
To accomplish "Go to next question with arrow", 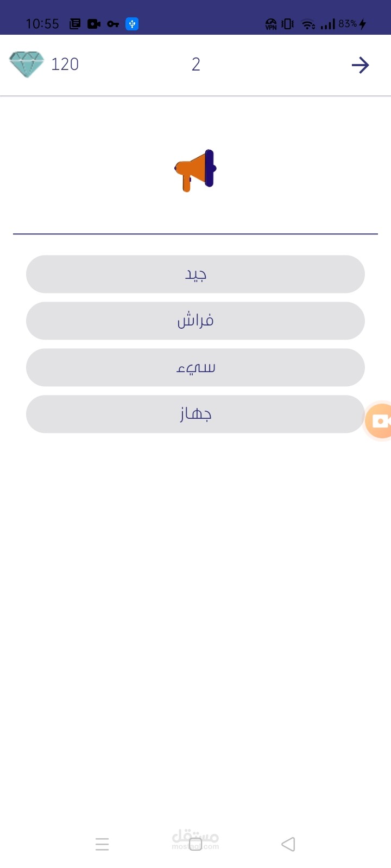I will (361, 65).
